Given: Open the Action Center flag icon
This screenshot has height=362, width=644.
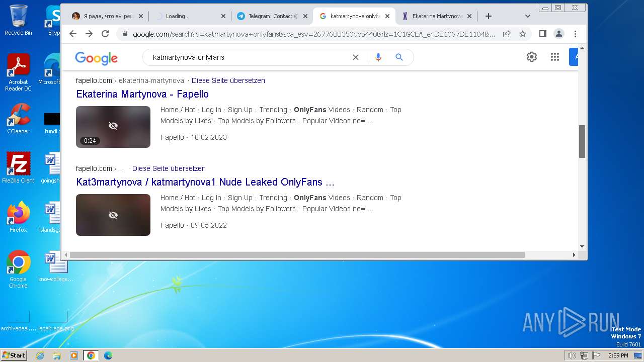Looking at the screenshot, I should (x=596, y=355).
